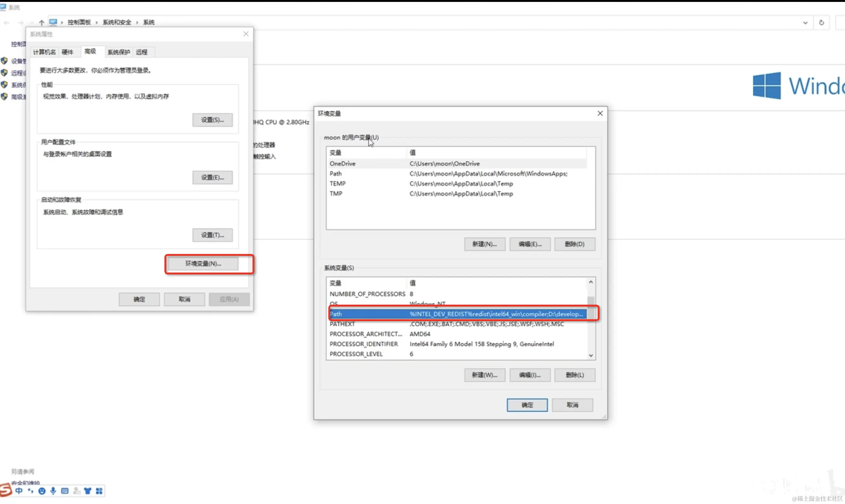Image resolution: width=845 pixels, height=504 pixels.
Task: Toggle the punctuation mode on the IME bar
Action: pyautogui.click(x=30, y=491)
